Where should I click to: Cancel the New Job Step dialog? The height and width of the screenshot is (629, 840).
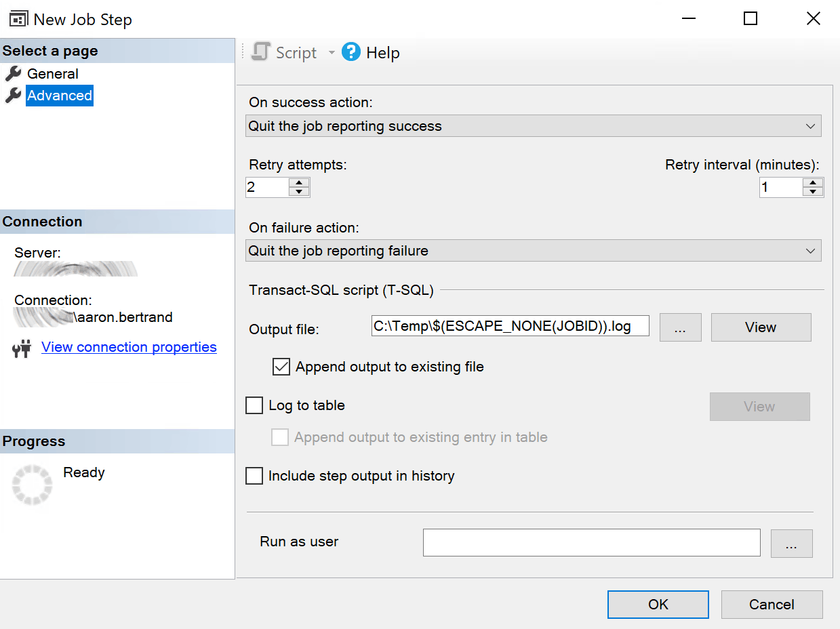tap(772, 605)
